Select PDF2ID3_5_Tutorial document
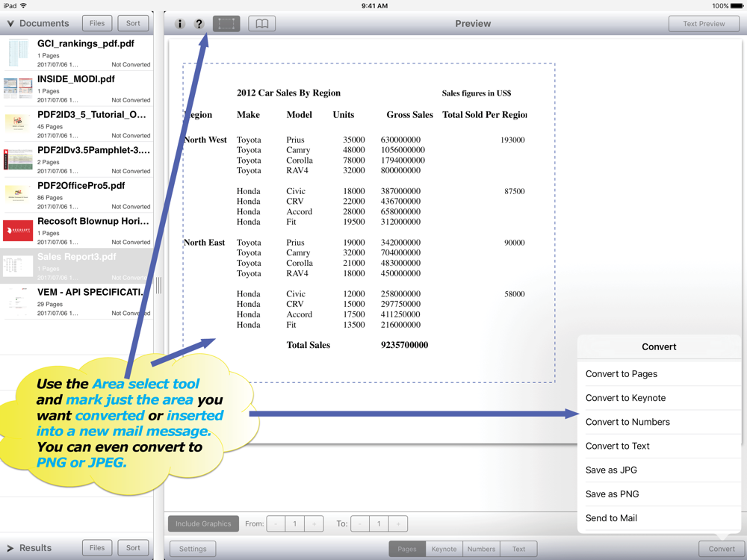The image size is (747, 560). [77, 124]
